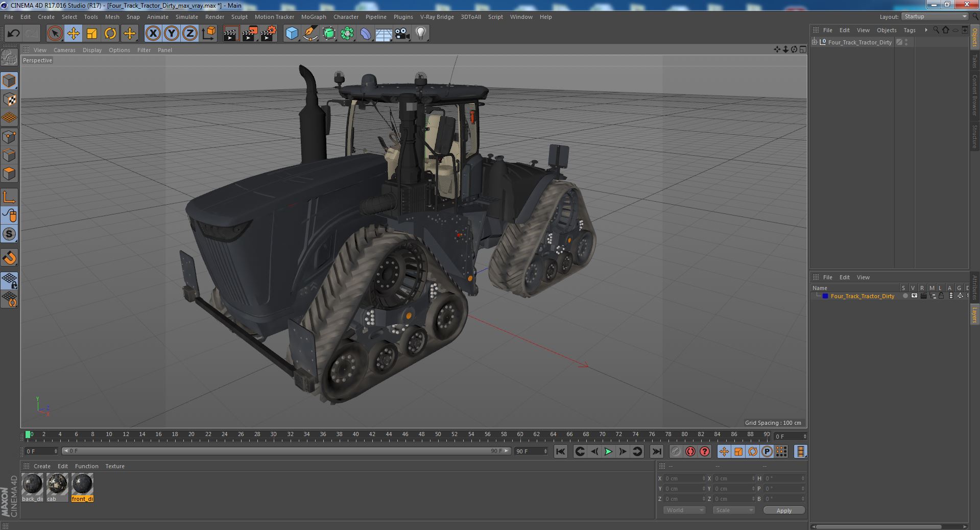Image resolution: width=980 pixels, height=530 pixels.
Task: Select the front_di material thumbnail
Action: point(82,487)
